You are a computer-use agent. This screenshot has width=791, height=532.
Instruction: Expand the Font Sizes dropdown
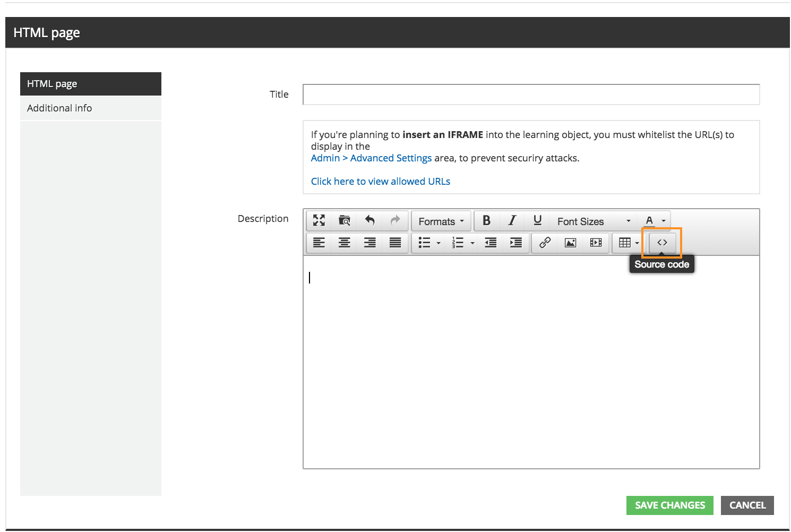point(593,221)
